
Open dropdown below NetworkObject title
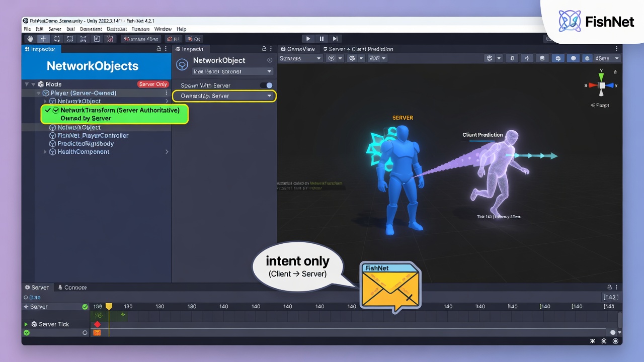pos(232,71)
